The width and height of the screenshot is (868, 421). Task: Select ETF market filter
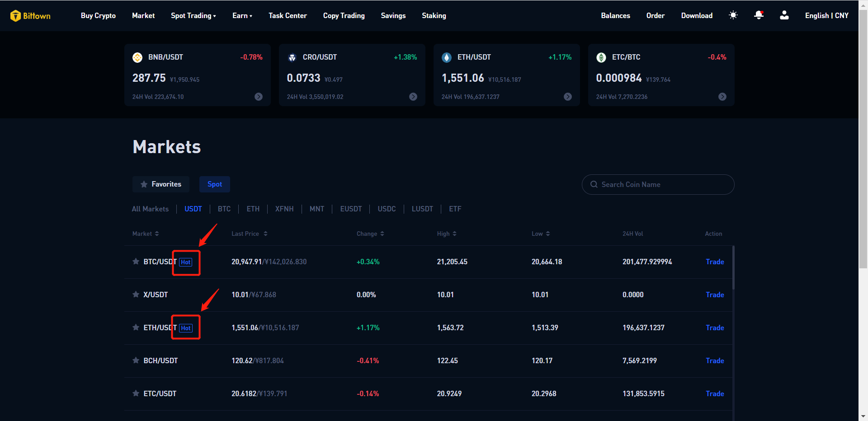pyautogui.click(x=455, y=209)
